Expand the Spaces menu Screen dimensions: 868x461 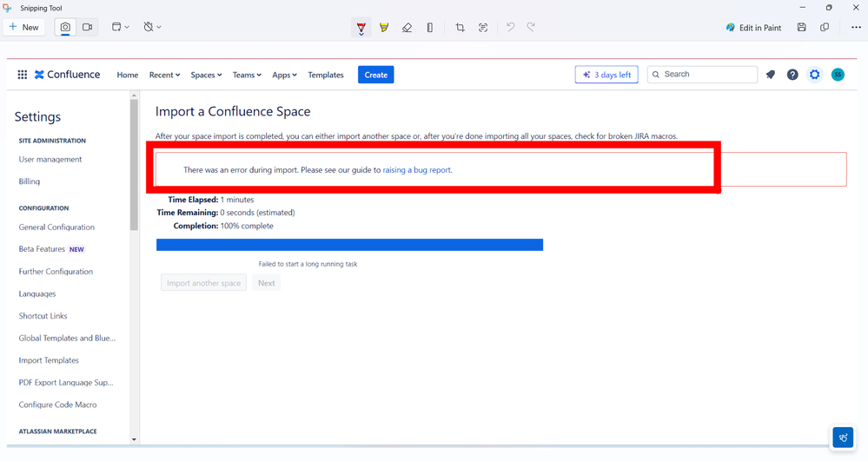pyautogui.click(x=206, y=75)
